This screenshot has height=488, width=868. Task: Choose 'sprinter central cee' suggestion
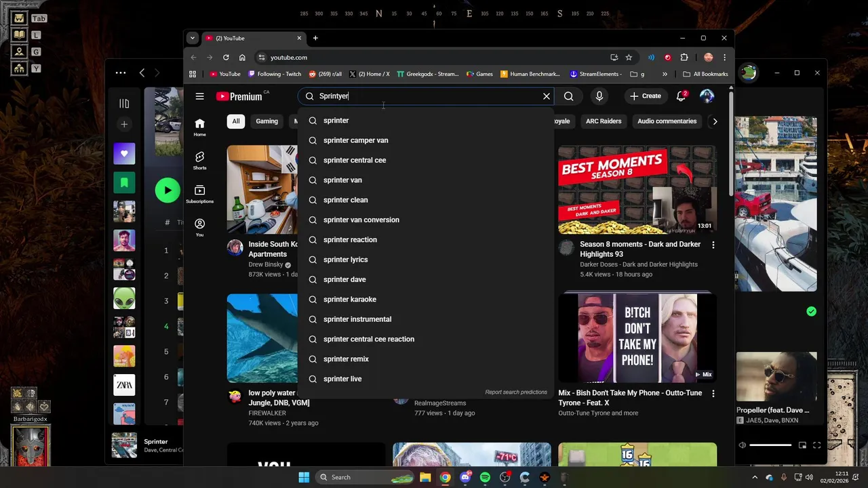[425, 160]
